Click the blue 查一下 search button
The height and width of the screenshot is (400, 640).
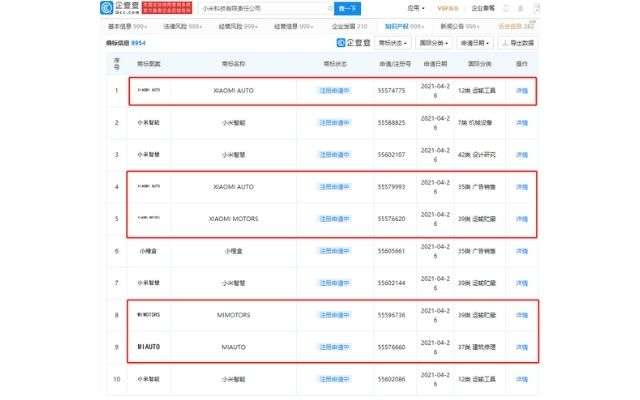(x=347, y=8)
